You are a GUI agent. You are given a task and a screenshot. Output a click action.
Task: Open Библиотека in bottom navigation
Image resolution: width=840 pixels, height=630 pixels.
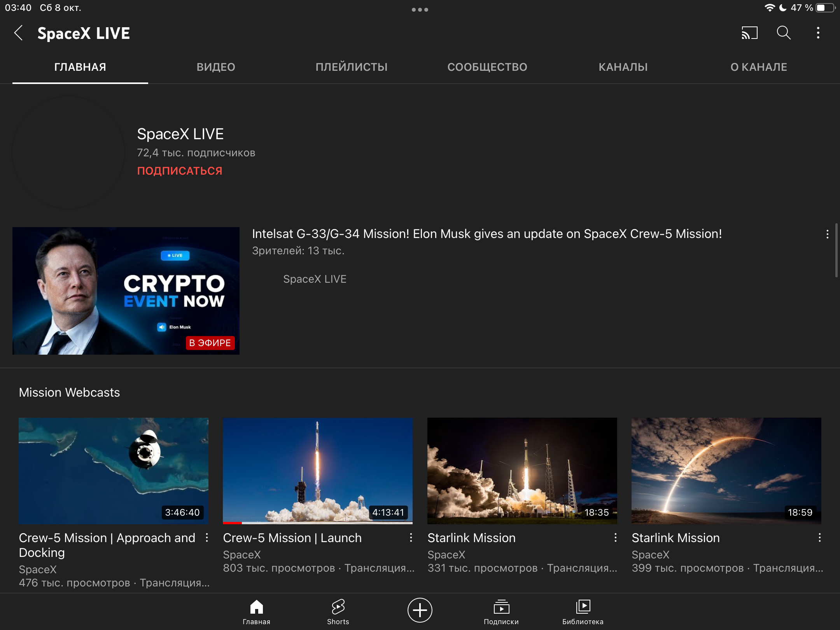coord(583,612)
